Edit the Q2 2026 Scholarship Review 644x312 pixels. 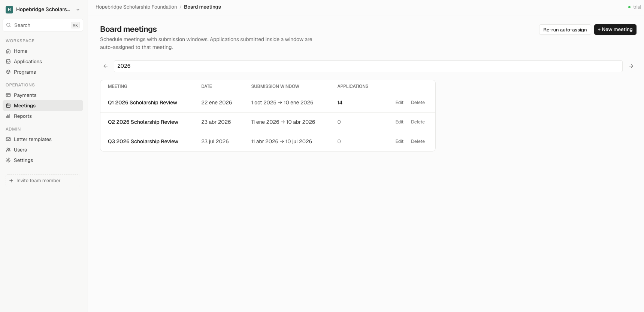(x=399, y=122)
